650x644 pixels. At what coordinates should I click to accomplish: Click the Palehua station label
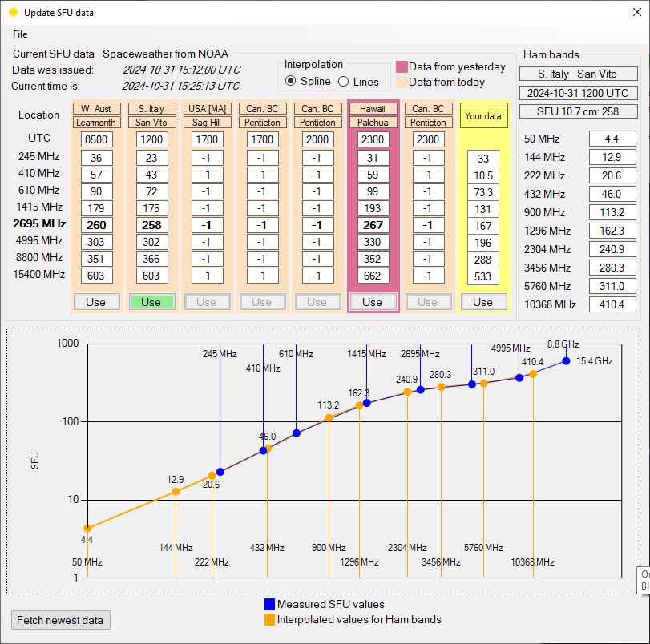(373, 123)
